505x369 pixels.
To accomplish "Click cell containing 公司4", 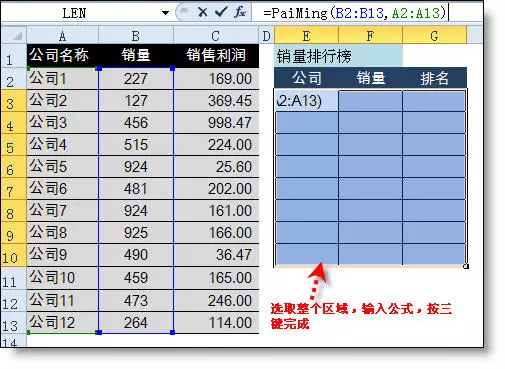I will [x=62, y=144].
